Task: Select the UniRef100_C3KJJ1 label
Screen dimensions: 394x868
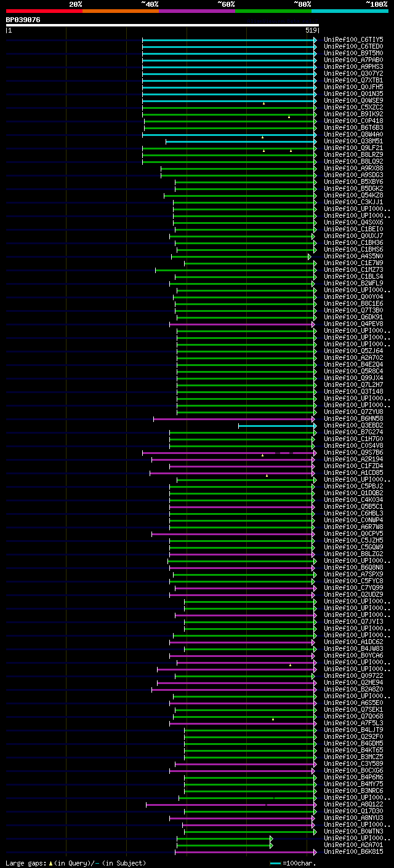Action: click(x=354, y=202)
